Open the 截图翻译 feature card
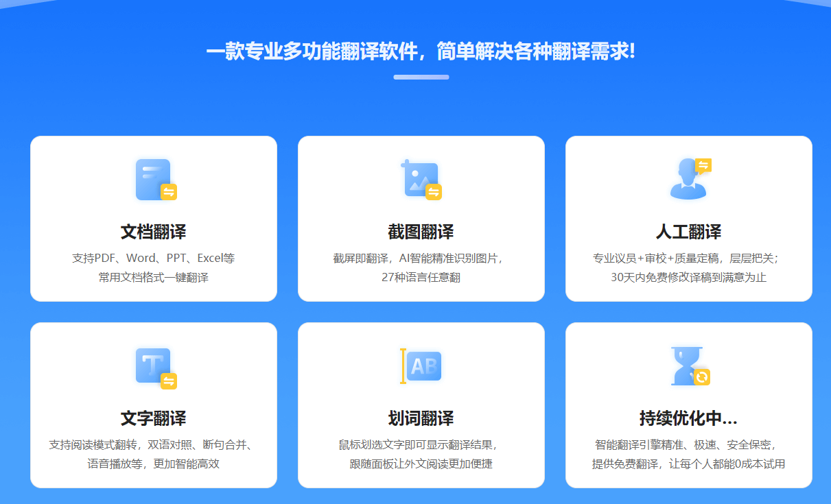The width and height of the screenshot is (831, 504). coord(420,219)
